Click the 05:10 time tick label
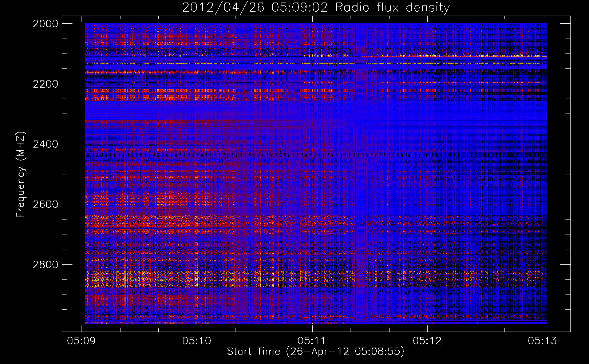Screen dimensions: 589x364 [197, 341]
